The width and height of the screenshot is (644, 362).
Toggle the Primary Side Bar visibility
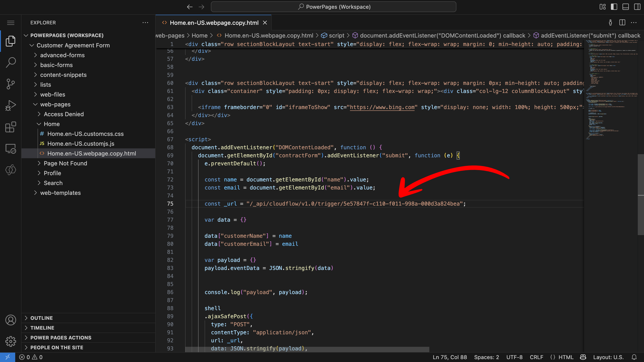tap(614, 7)
